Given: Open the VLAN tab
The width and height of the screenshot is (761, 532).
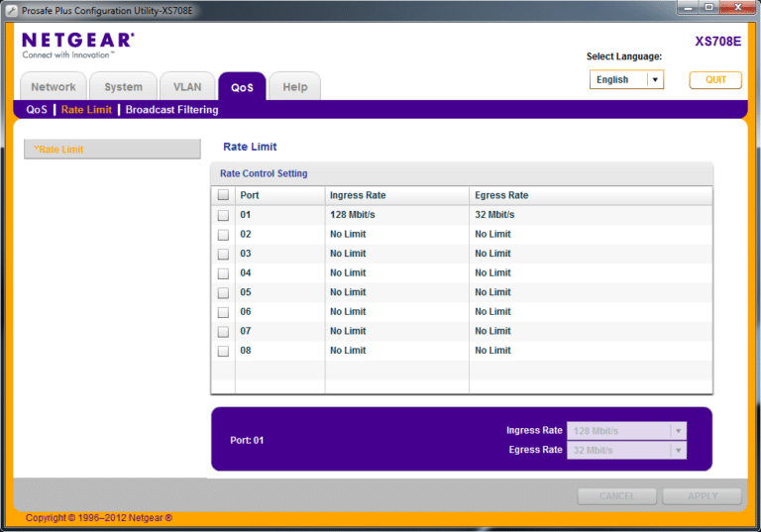Looking at the screenshot, I should coord(187,87).
